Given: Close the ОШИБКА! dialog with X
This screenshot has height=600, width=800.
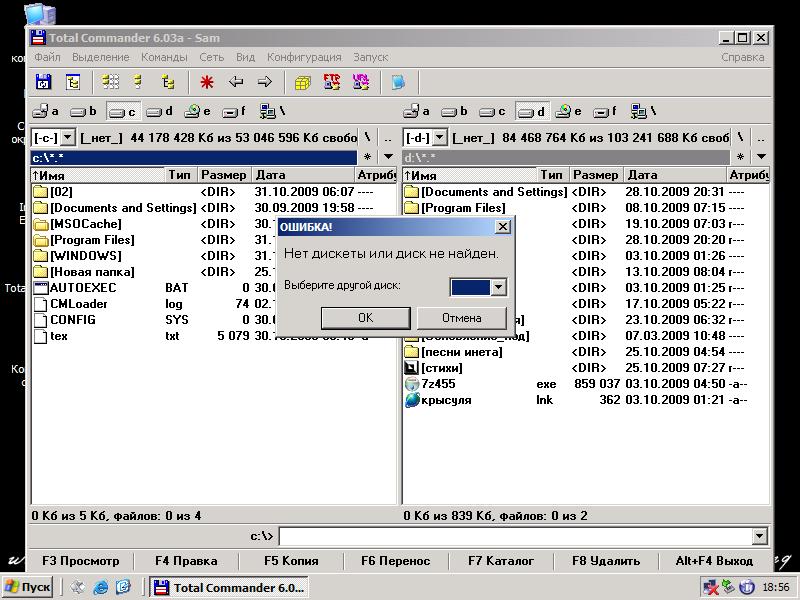Looking at the screenshot, I should 503,227.
